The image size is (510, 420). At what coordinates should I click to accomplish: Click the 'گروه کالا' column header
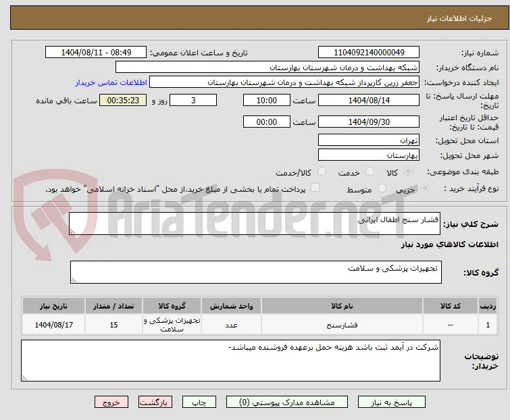[172, 306]
